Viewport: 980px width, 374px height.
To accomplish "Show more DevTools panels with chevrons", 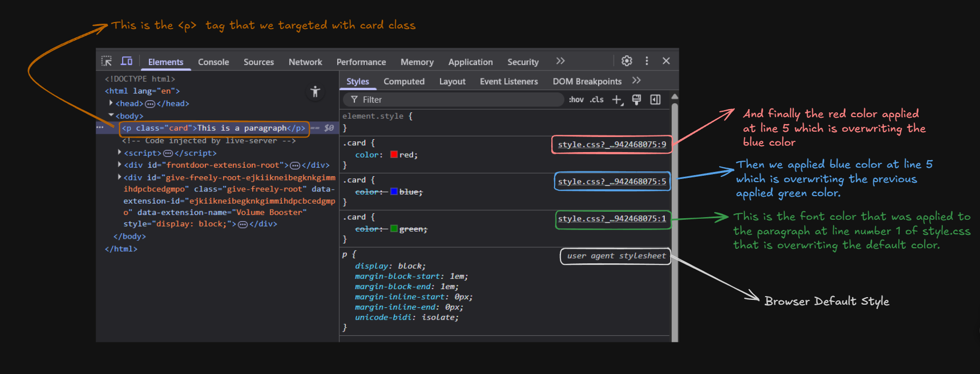I will [560, 61].
